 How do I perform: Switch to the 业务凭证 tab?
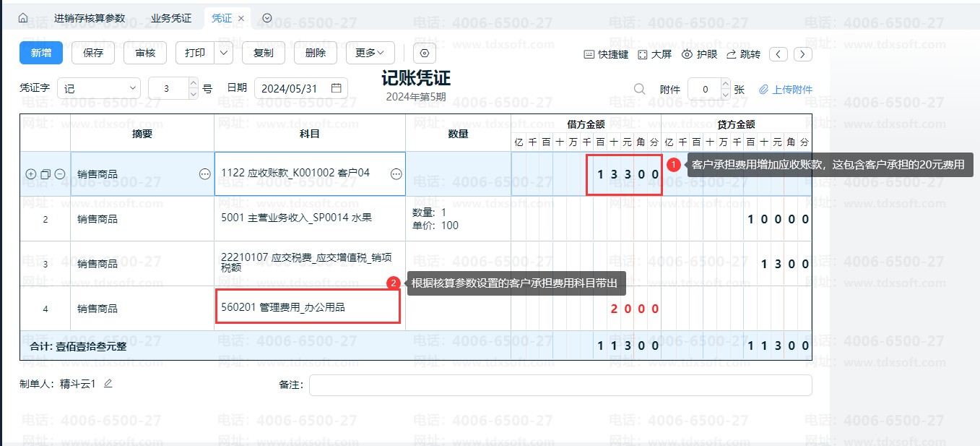click(x=171, y=18)
